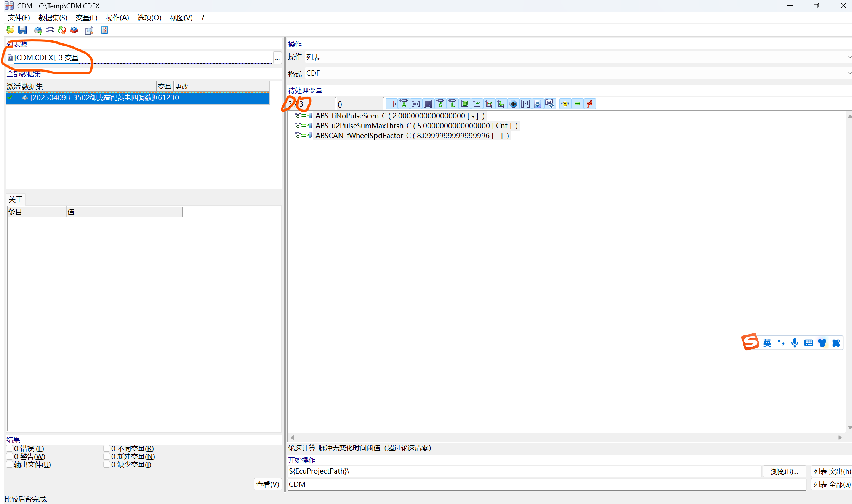Select the ABS_tiNoPulseSeen_C variable row
852x504 pixels.
pyautogui.click(x=400, y=116)
